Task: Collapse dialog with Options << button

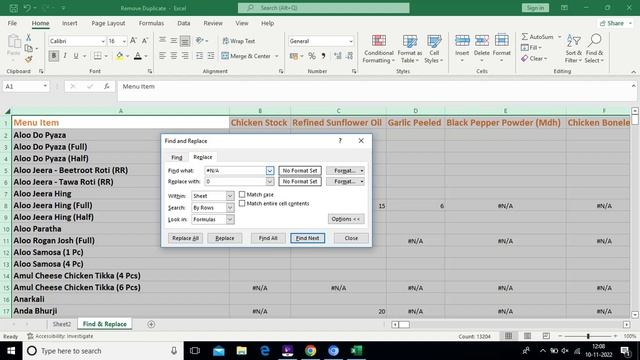Action: (346, 219)
